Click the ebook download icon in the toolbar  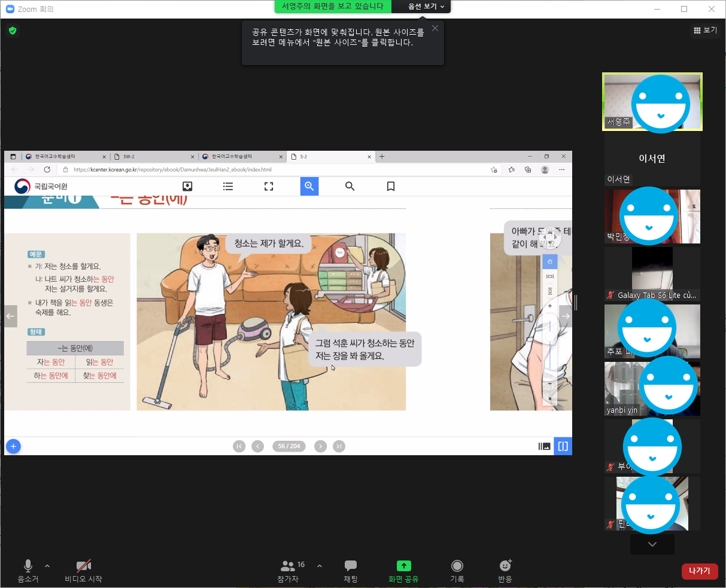click(187, 187)
